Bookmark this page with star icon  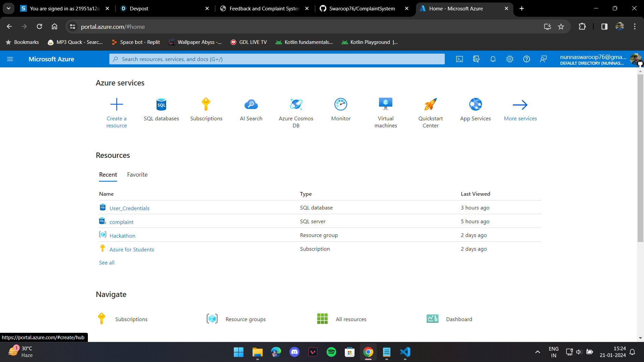tap(561, 26)
